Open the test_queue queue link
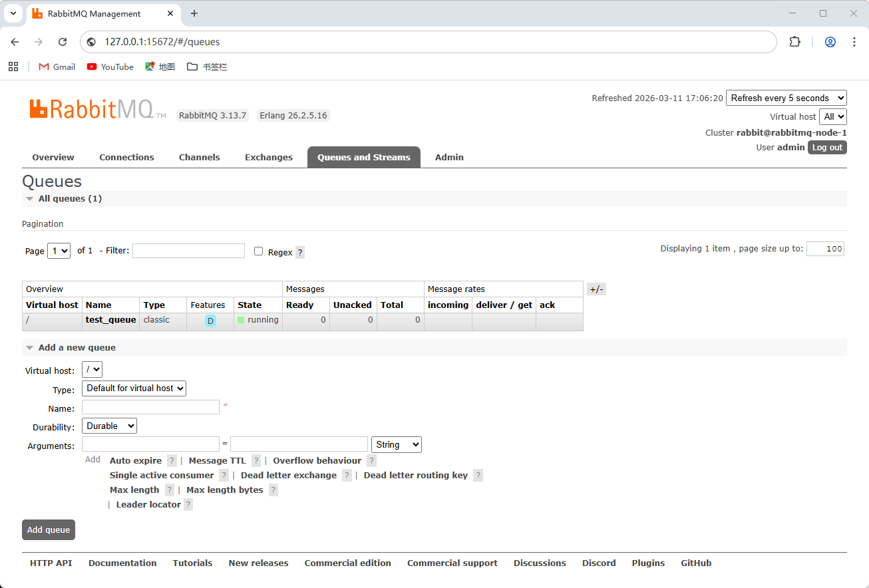The width and height of the screenshot is (869, 588). tap(110, 320)
